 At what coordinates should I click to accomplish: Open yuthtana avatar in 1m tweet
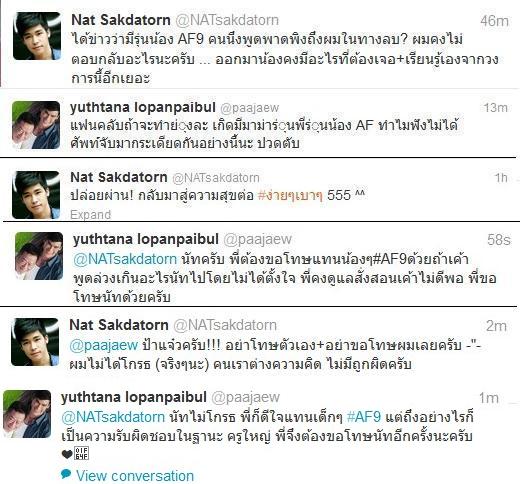[x=27, y=414]
